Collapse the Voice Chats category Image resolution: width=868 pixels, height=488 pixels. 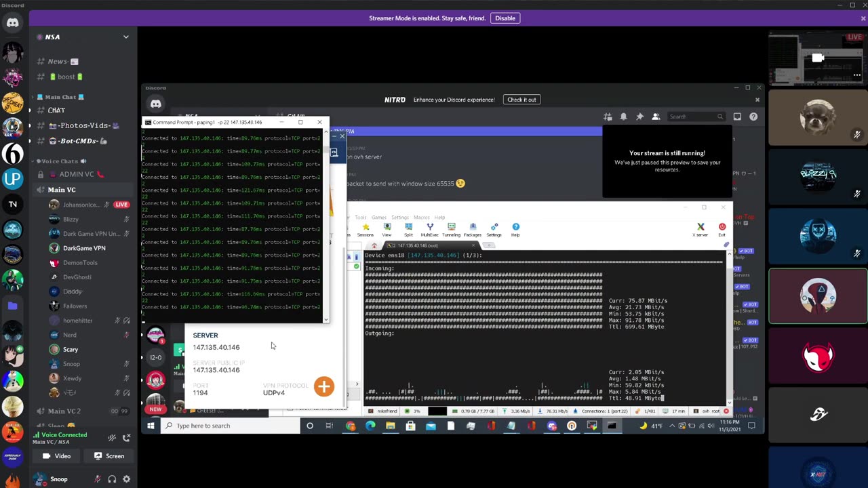[x=59, y=161]
